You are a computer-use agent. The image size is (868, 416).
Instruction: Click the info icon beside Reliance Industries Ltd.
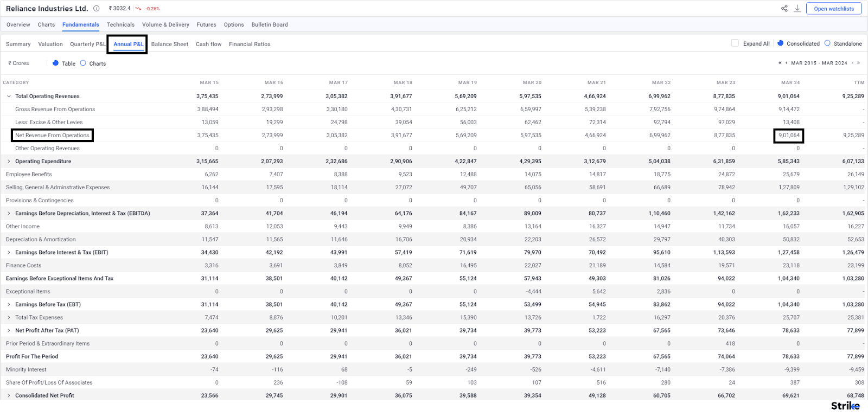click(x=96, y=8)
